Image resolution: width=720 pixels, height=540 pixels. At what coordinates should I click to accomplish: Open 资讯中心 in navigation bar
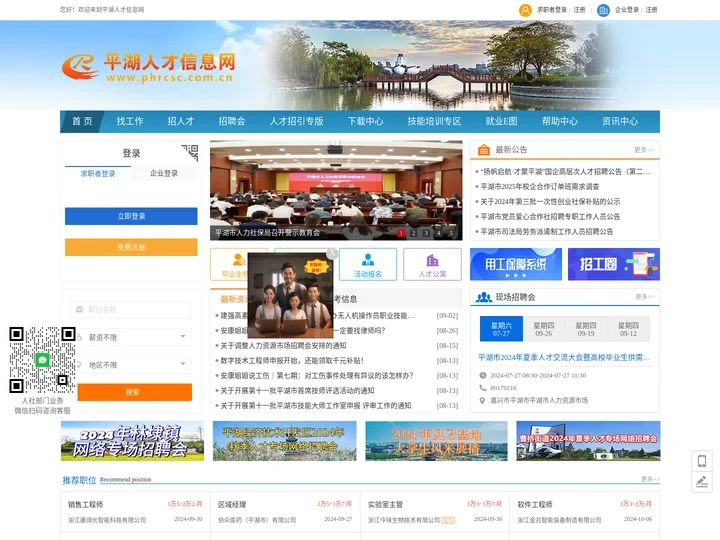tap(620, 121)
